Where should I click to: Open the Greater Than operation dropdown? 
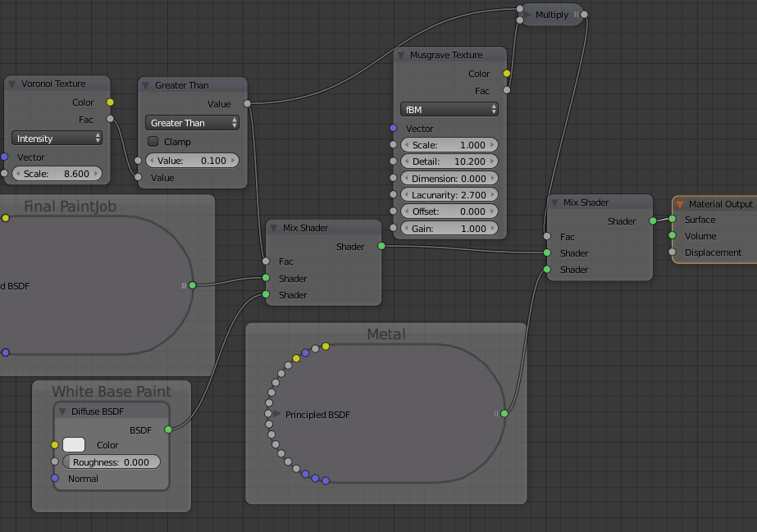(x=192, y=123)
